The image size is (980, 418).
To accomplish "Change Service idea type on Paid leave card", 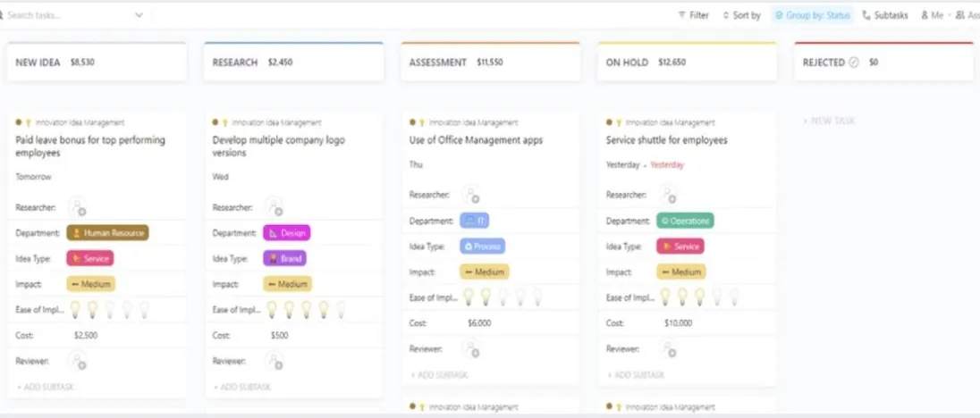I will point(90,258).
